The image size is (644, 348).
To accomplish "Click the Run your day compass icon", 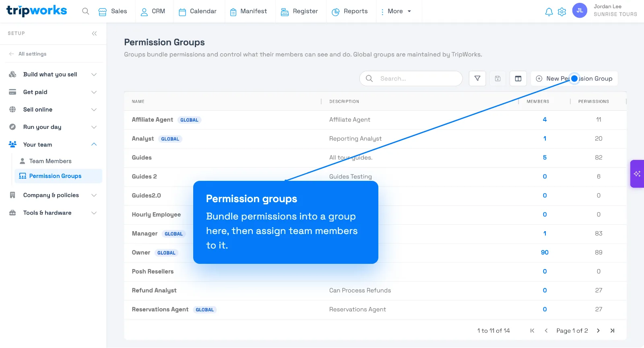I will pyautogui.click(x=12, y=127).
